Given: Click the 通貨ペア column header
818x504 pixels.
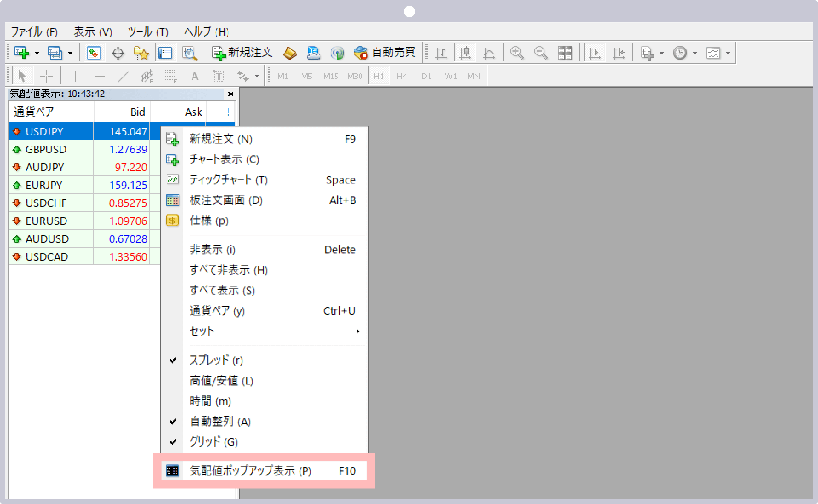Looking at the screenshot, I should point(51,112).
